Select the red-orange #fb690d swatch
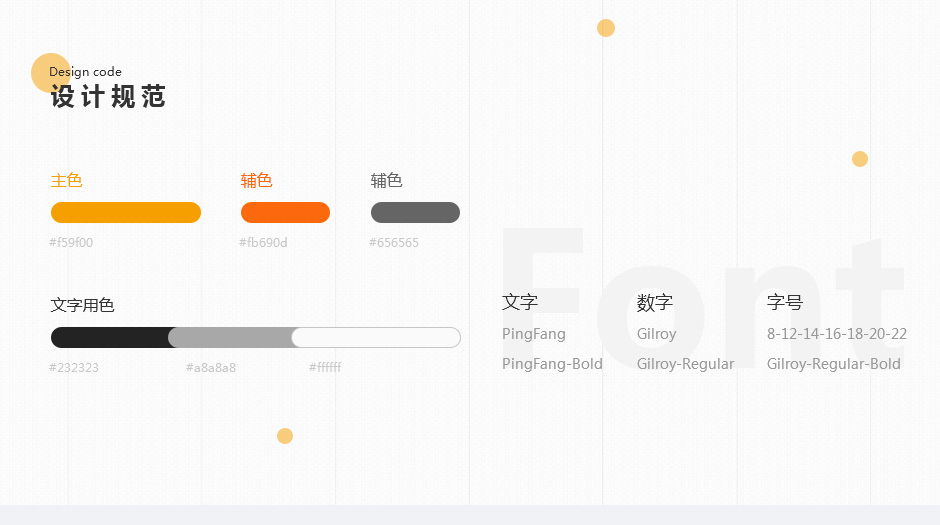940x525 pixels. [285, 213]
